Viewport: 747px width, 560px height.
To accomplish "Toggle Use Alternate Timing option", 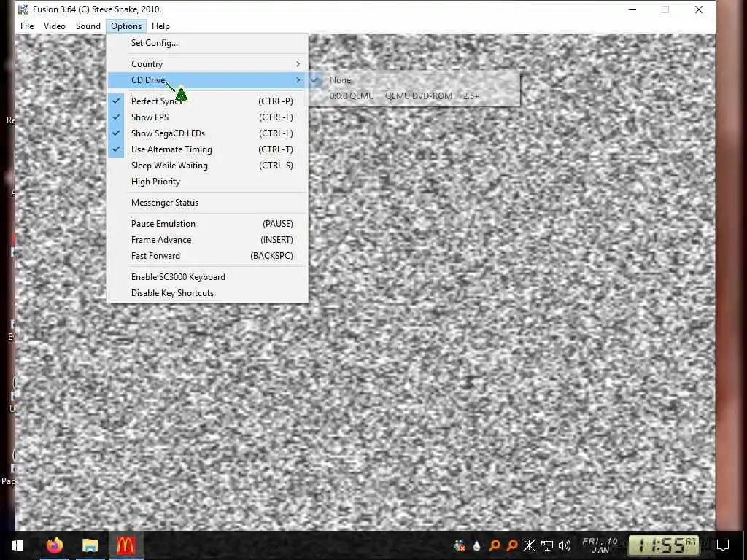I will (x=208, y=149).
